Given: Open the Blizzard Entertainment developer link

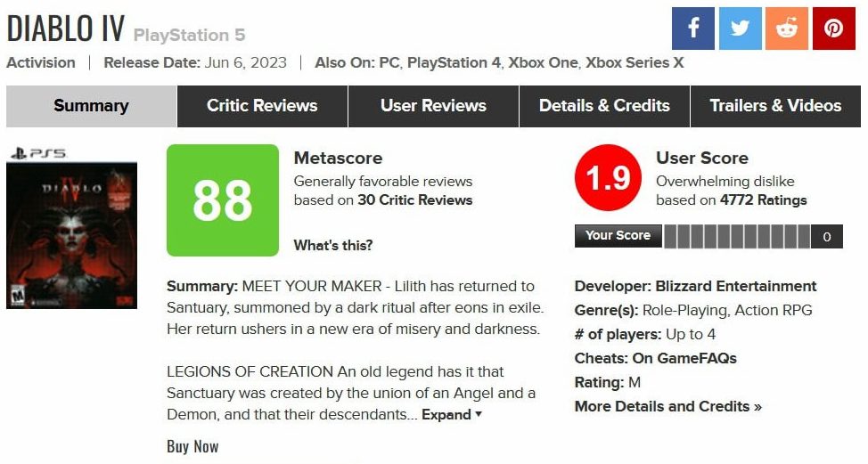Looking at the screenshot, I should (736, 286).
